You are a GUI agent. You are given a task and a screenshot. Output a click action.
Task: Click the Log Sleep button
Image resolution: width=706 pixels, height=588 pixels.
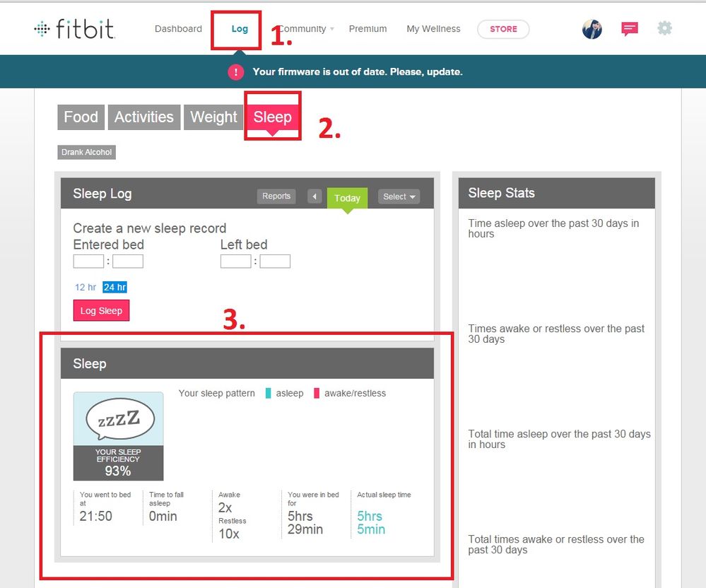point(101,311)
